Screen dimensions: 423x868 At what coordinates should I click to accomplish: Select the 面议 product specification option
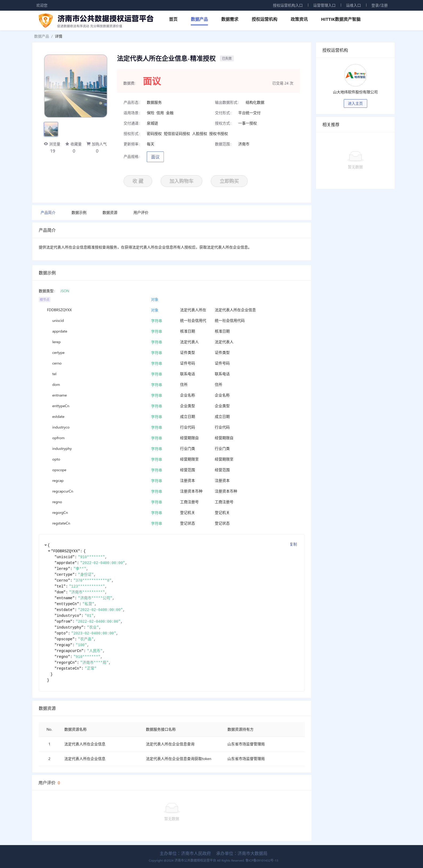click(155, 157)
